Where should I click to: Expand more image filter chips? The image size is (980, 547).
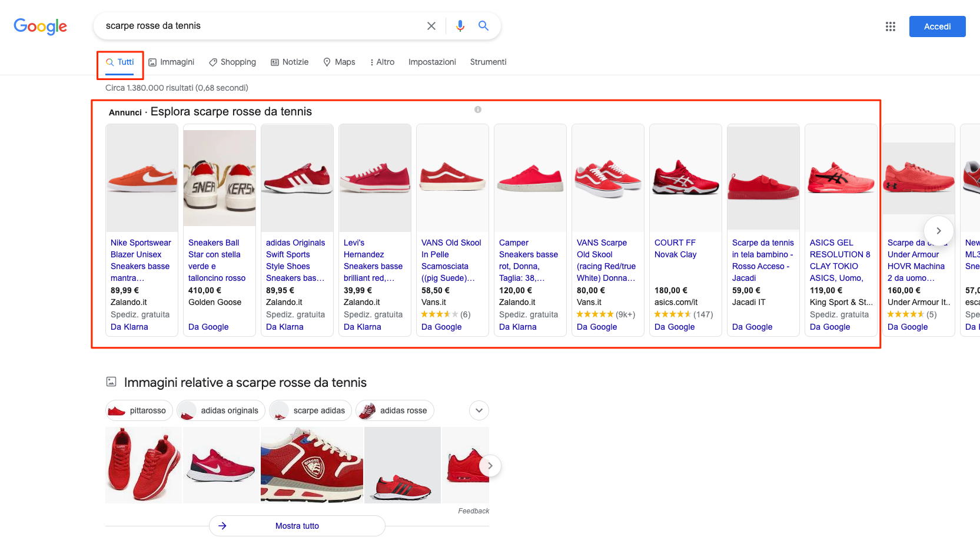coord(479,410)
